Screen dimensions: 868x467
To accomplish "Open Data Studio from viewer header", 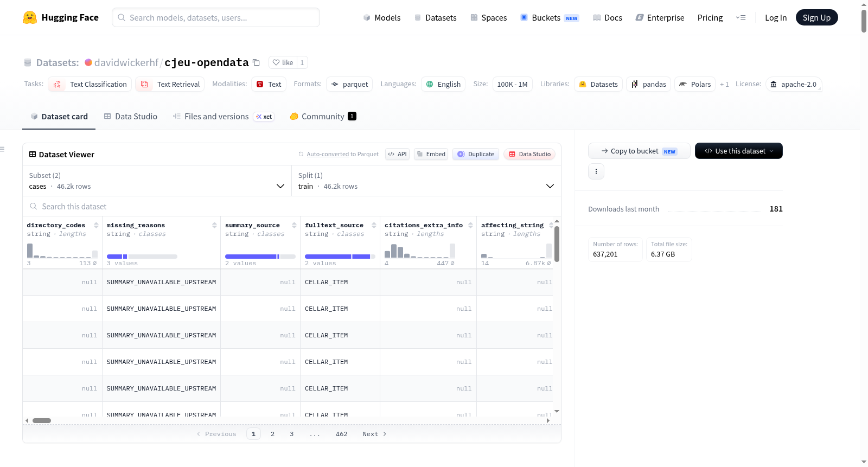I will [529, 154].
